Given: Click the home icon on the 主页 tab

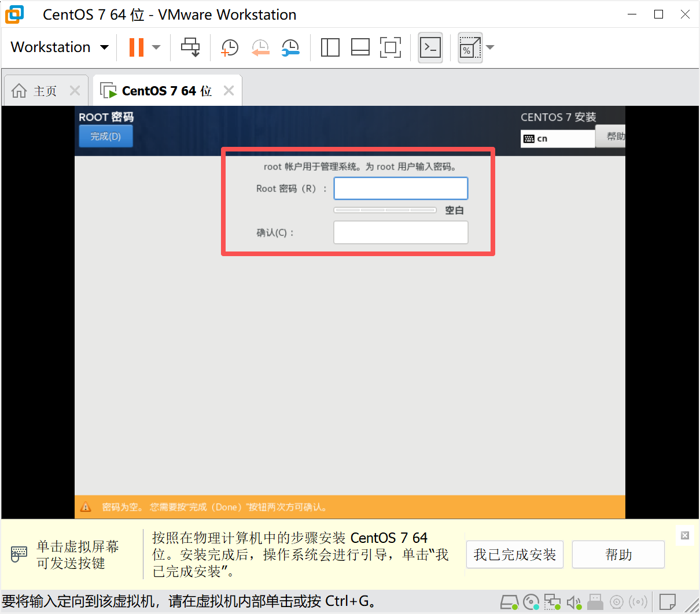Looking at the screenshot, I should click(x=19, y=91).
